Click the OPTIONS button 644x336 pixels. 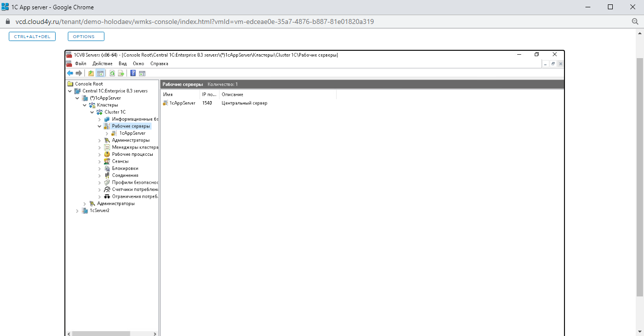click(x=86, y=37)
